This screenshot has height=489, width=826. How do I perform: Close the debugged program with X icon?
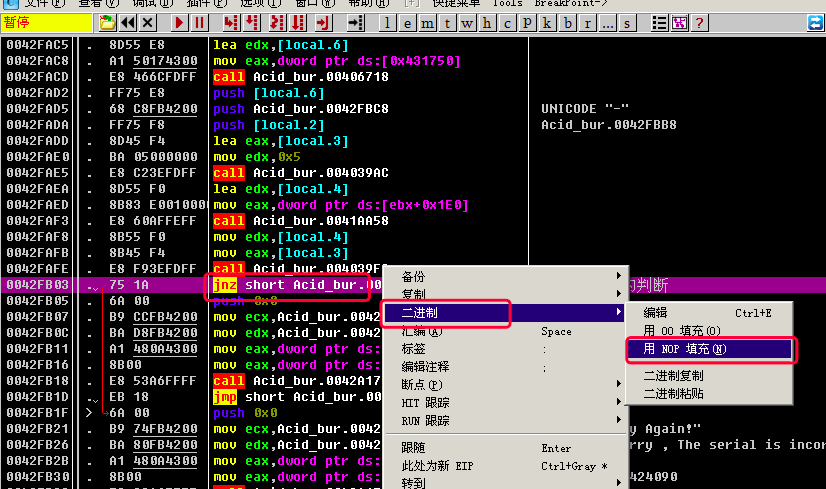pyautogui.click(x=148, y=23)
